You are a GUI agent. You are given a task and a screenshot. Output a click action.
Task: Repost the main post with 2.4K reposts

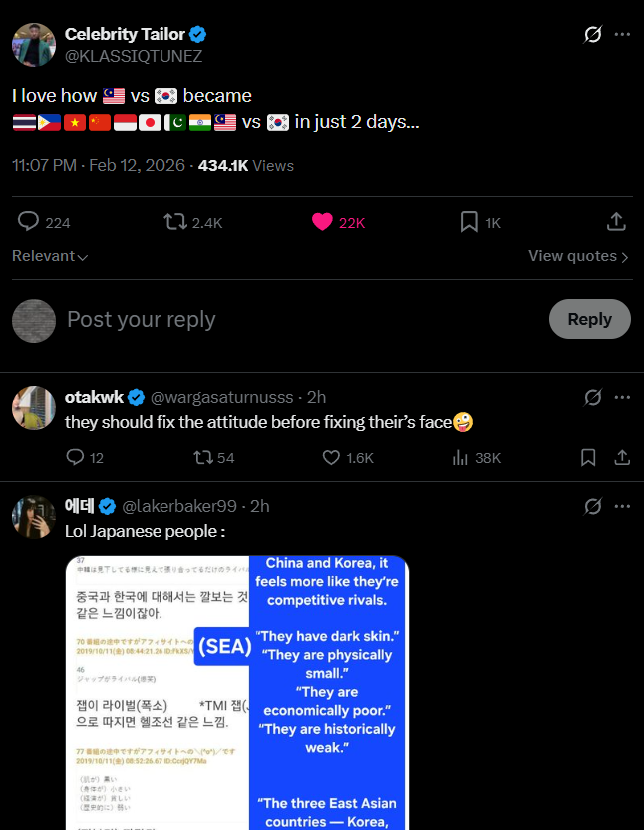pos(176,222)
